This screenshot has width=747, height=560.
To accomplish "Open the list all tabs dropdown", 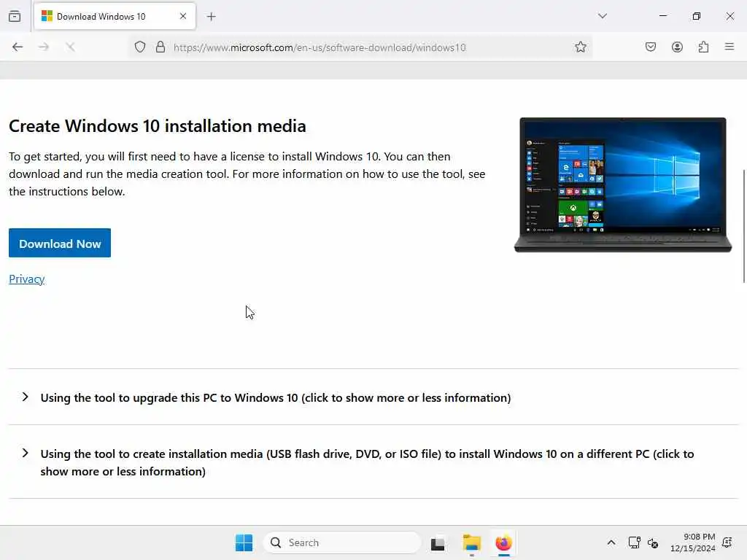I will 603,16.
